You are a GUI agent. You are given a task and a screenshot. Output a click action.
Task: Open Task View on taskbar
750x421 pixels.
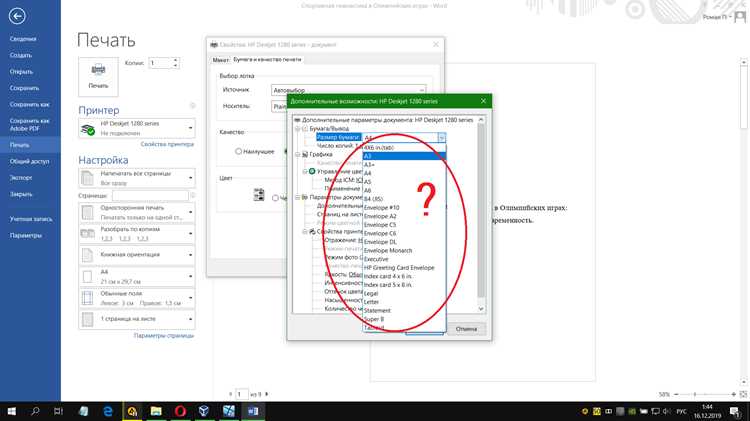click(x=58, y=411)
